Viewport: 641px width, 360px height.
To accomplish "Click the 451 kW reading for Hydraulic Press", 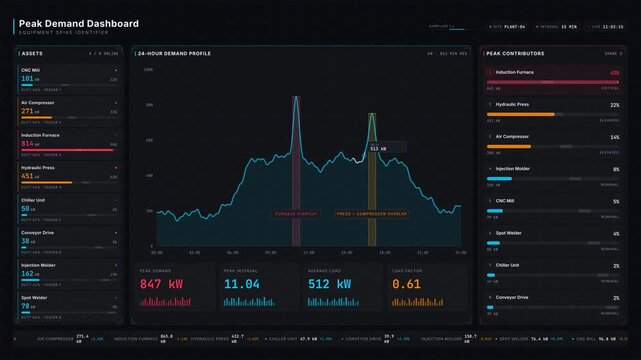I will coord(30,176).
